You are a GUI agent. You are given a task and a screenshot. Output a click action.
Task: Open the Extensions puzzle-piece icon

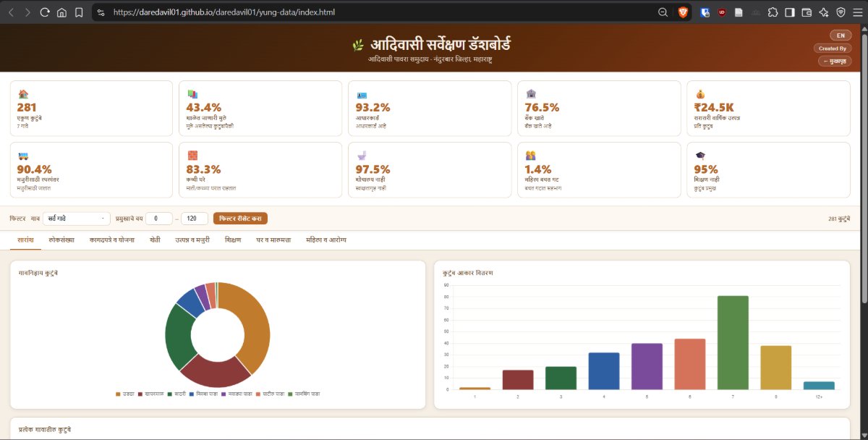coord(773,12)
